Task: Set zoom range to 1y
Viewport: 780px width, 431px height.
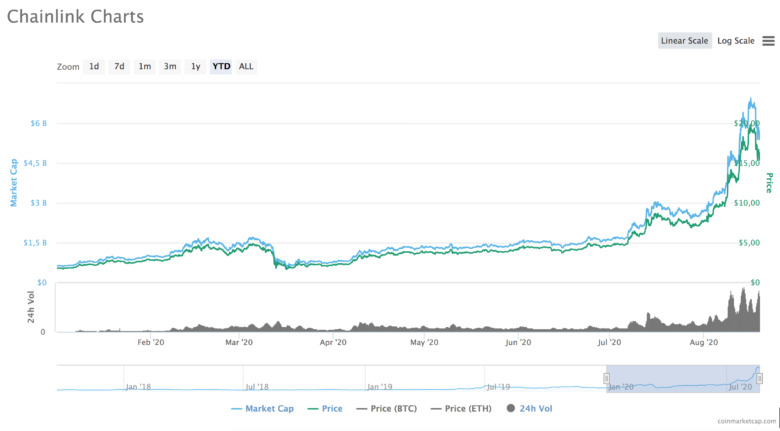Action: point(195,66)
